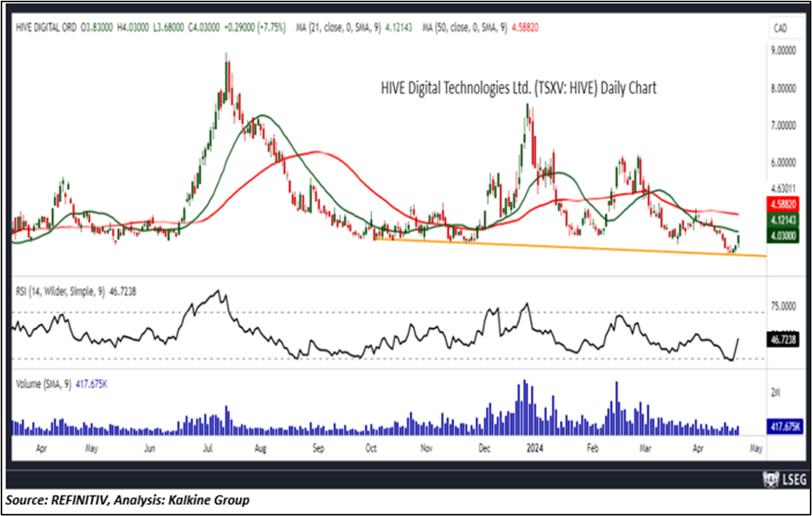Click the 8.00000 price axis label

pyautogui.click(x=783, y=89)
